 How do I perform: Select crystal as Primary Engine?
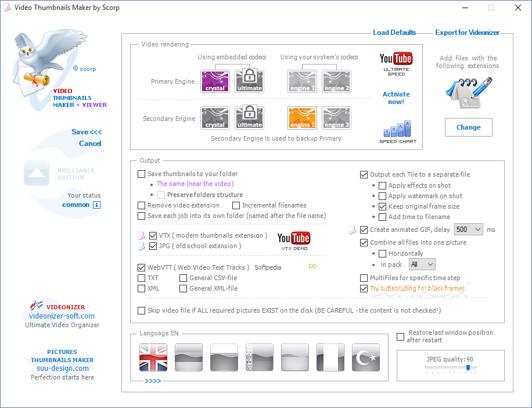coord(215,81)
